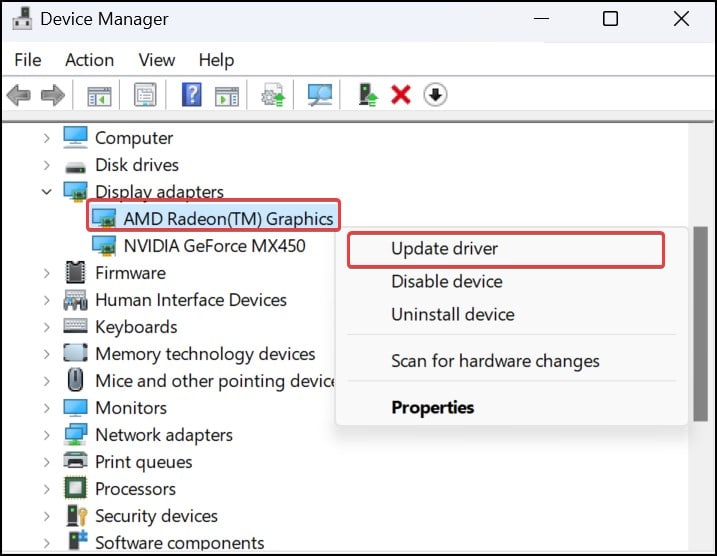Screen dimensions: 717x556
Task: Click Scan for hardware changes monitor icon
Action: (x=320, y=95)
